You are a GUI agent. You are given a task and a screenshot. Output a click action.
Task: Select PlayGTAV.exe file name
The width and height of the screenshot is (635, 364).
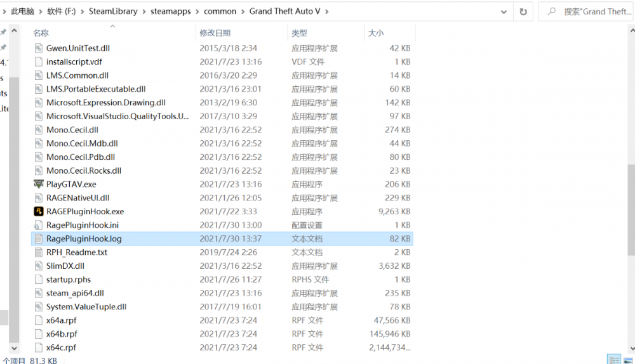(x=71, y=184)
